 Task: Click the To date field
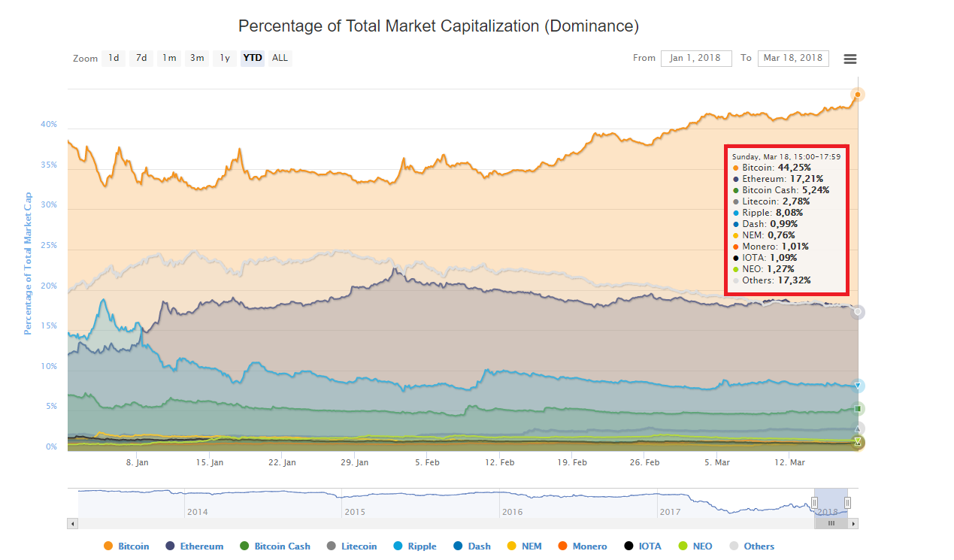[793, 59]
